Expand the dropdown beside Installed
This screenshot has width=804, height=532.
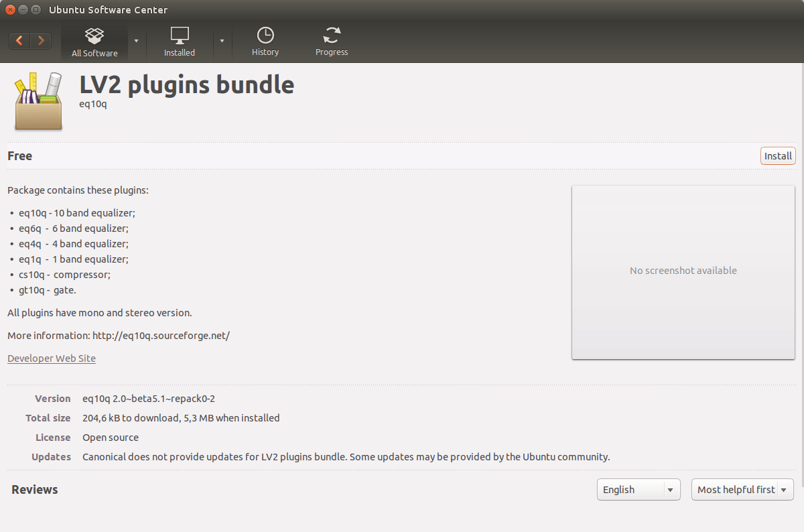pos(222,41)
